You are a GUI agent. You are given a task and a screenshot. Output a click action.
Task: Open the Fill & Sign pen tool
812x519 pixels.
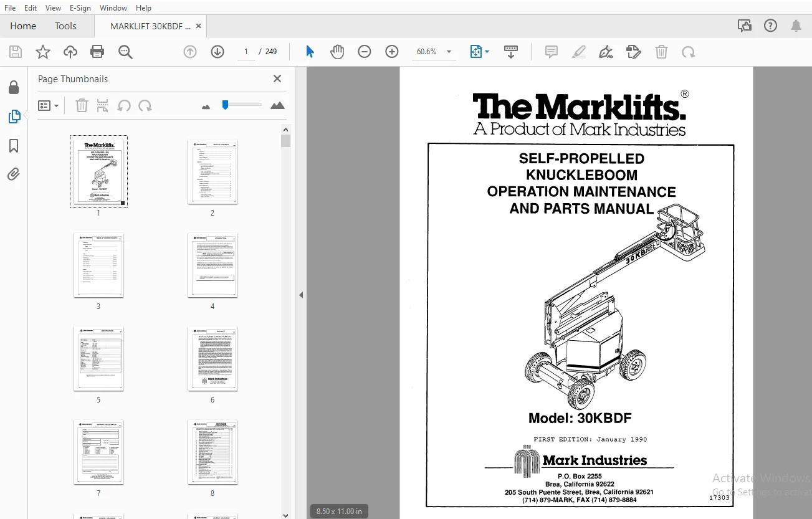[606, 52]
